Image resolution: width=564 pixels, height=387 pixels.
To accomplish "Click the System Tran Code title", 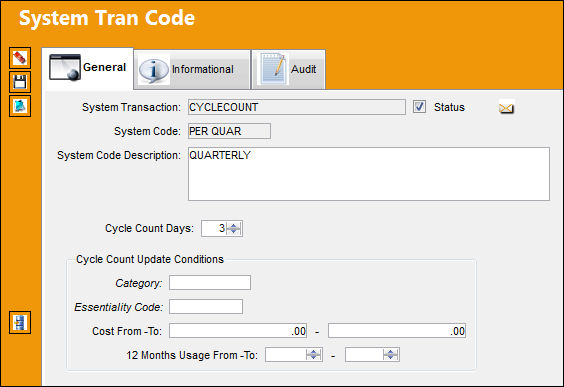I will (x=107, y=18).
